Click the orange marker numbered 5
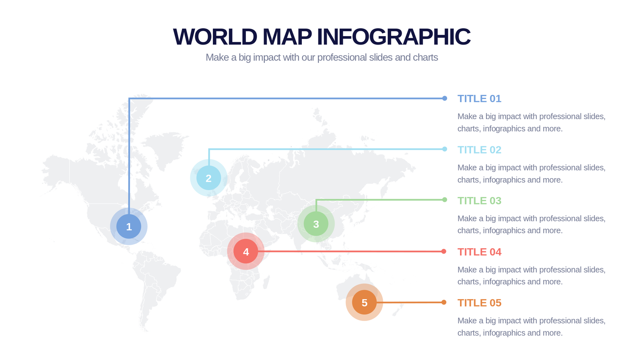The height and width of the screenshot is (362, 644). [x=364, y=302]
